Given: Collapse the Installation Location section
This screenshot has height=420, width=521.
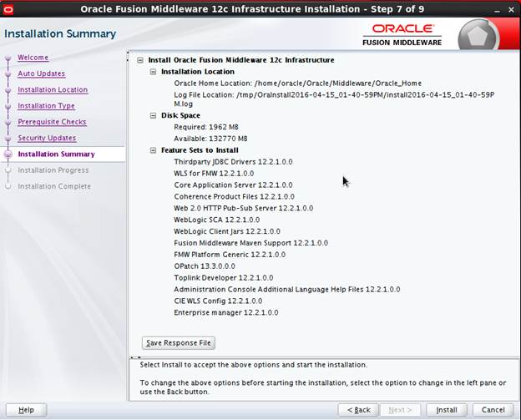Looking at the screenshot, I should (153, 72).
